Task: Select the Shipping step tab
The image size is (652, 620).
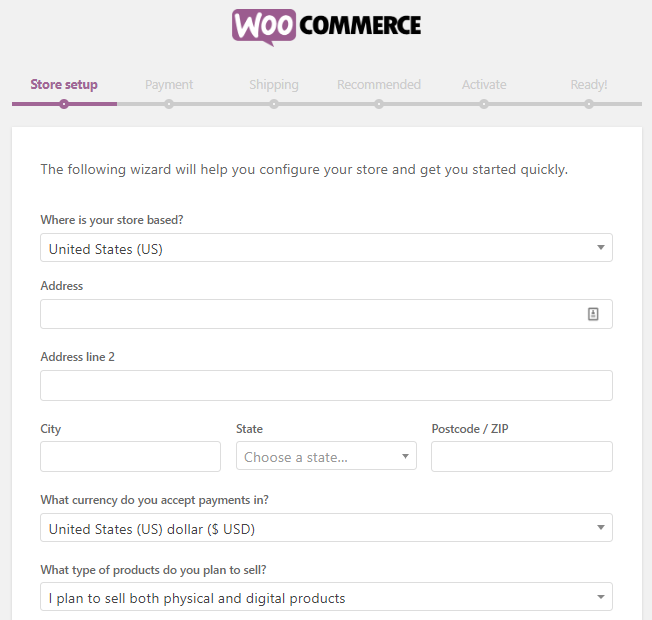Action: pos(274,85)
